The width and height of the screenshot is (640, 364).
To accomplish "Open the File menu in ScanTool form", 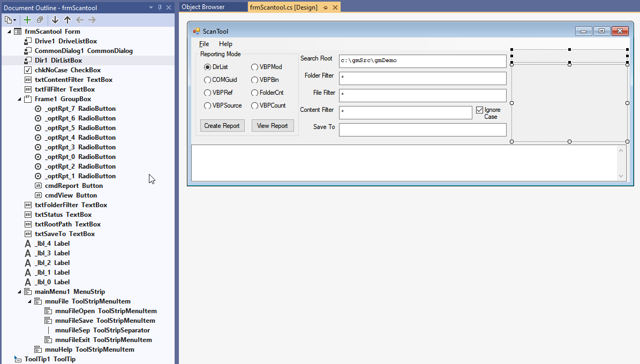I will [204, 44].
